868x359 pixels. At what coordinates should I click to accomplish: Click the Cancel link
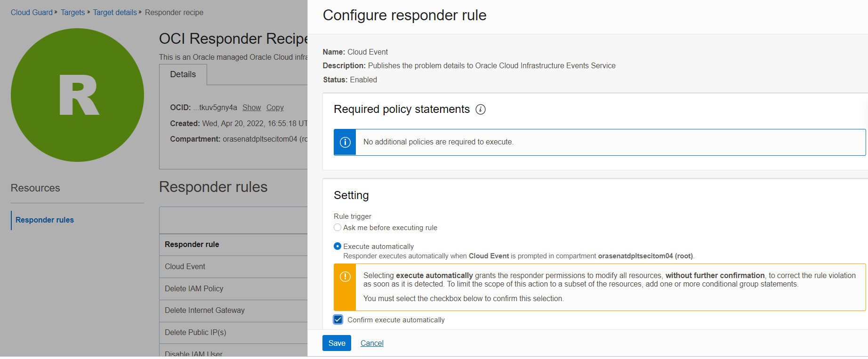(372, 343)
